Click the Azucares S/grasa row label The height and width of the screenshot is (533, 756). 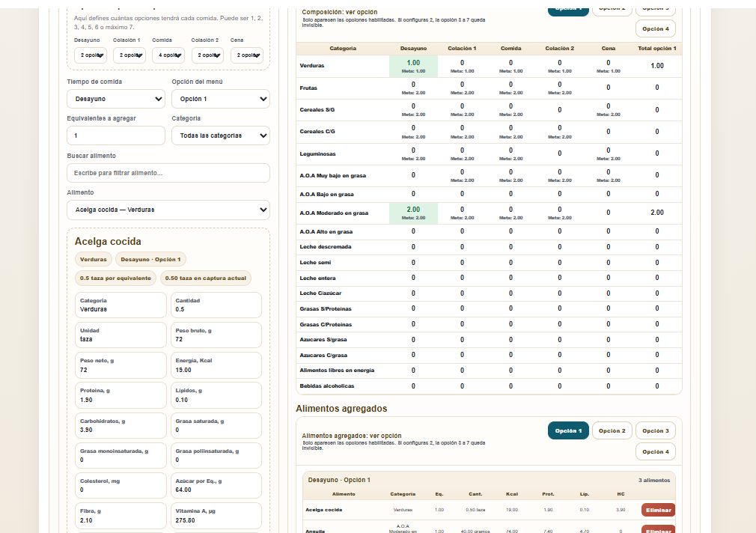(323, 340)
